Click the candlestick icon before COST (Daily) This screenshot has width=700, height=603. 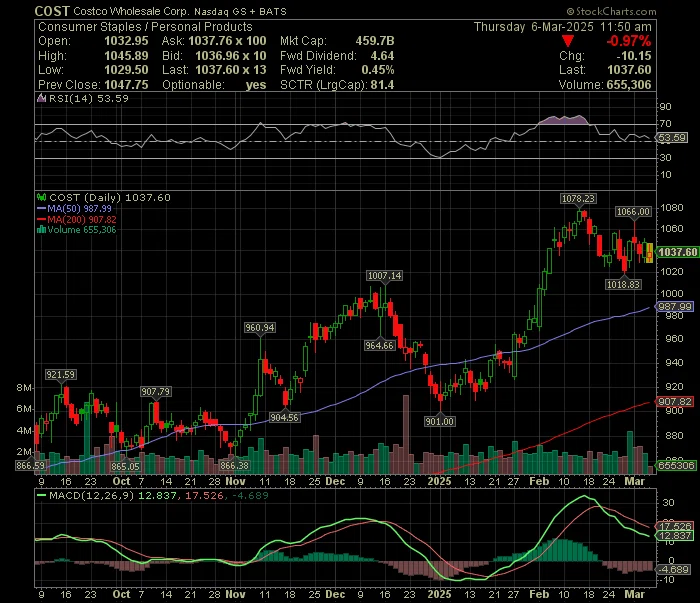point(42,197)
